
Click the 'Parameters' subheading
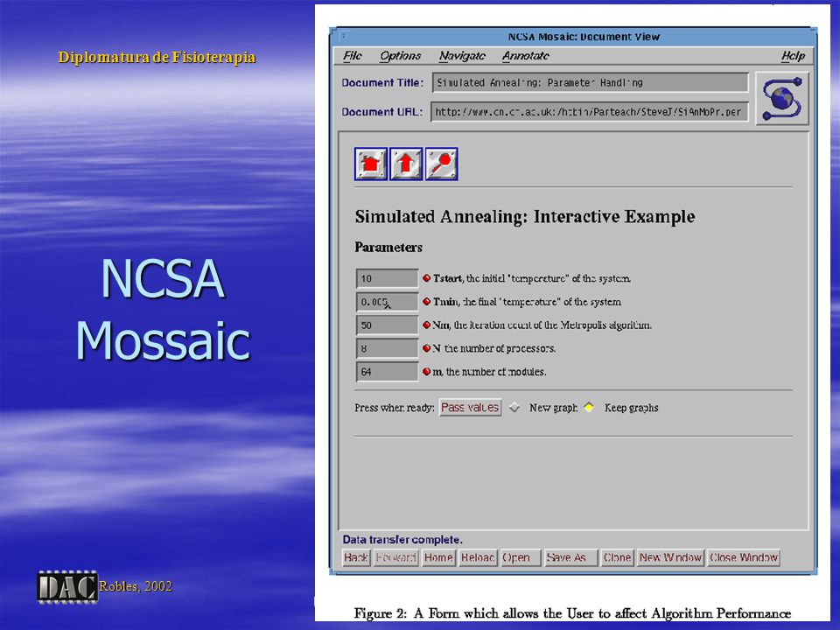click(x=388, y=248)
